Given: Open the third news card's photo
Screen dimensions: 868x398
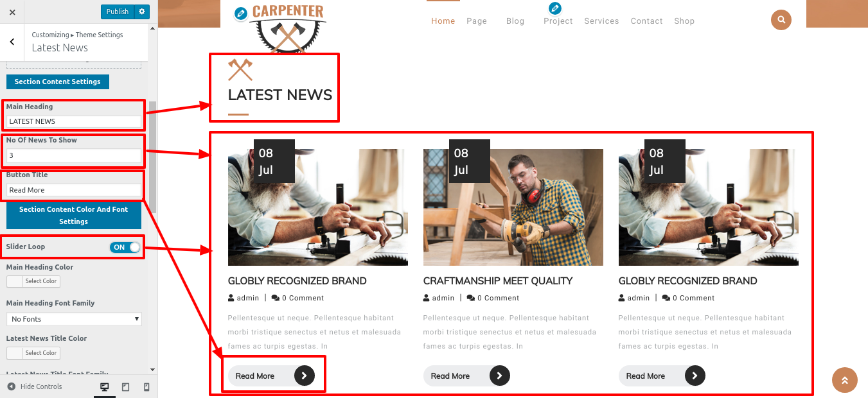Looking at the screenshot, I should click(x=709, y=207).
